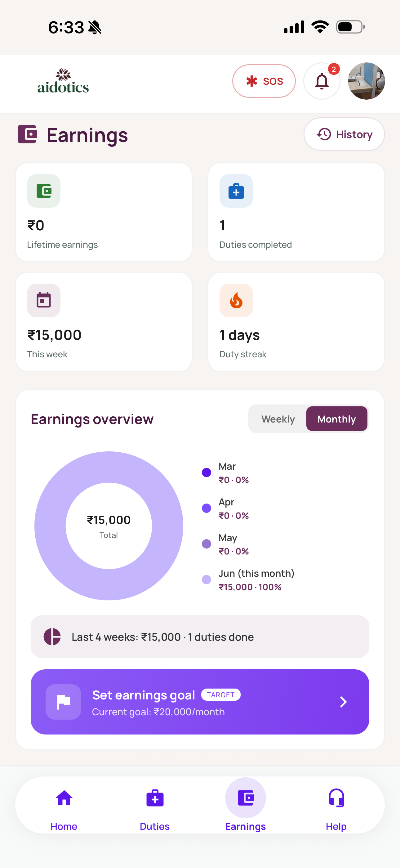Open earnings History
Image resolution: width=400 pixels, height=868 pixels.
344,134
